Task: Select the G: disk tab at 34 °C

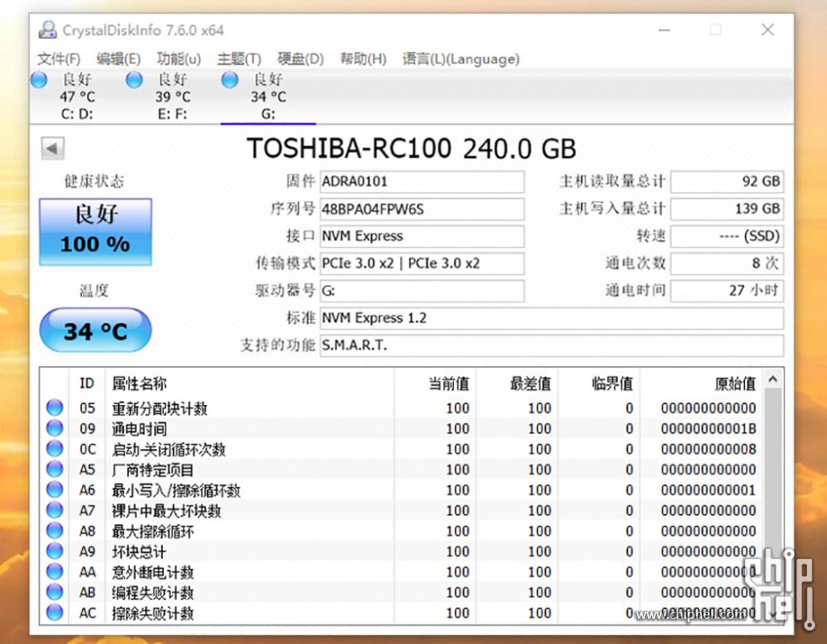Action: point(268,96)
